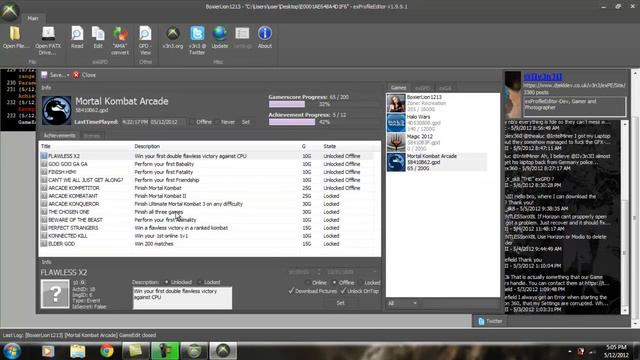Click the FLAWLESS X2 achievement picture placeholder
The image size is (640, 360).
coord(55,293)
